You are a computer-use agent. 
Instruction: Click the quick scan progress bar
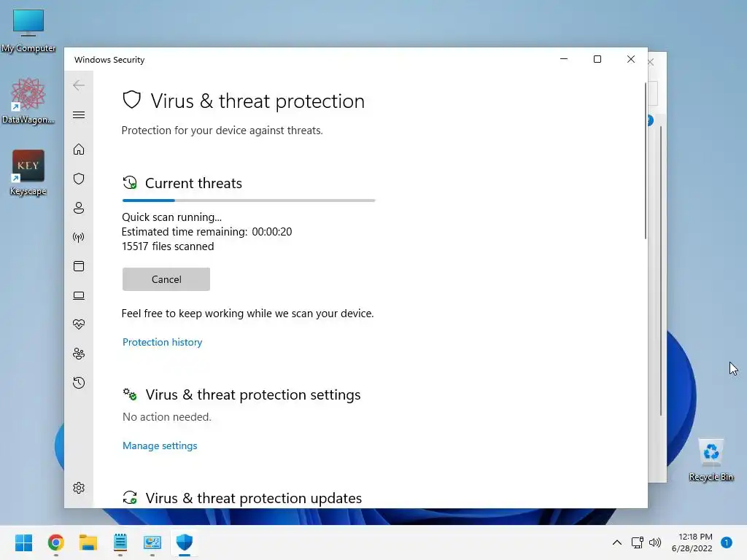tap(249, 201)
